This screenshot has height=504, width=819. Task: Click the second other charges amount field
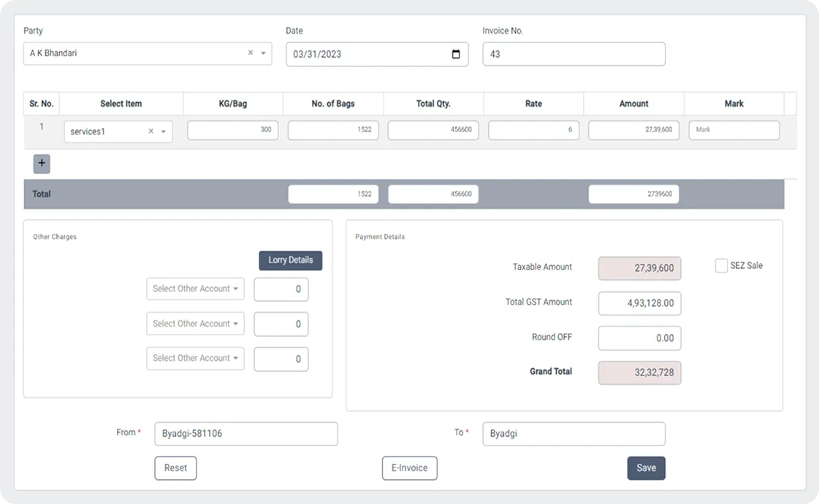pos(281,324)
